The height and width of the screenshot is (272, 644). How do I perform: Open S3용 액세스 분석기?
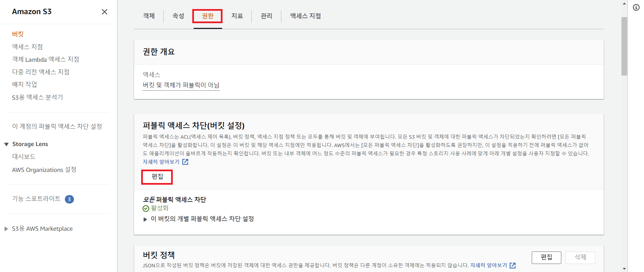(38, 97)
